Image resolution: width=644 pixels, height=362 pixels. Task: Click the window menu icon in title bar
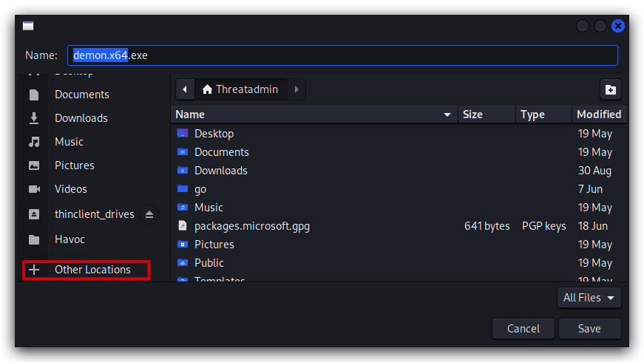(x=28, y=26)
